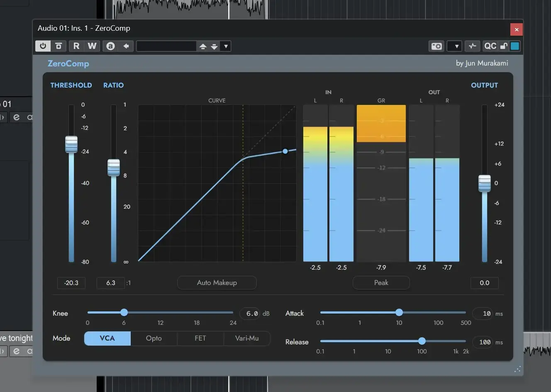Select the Opto compressor mode
The height and width of the screenshot is (392, 551).
(154, 338)
